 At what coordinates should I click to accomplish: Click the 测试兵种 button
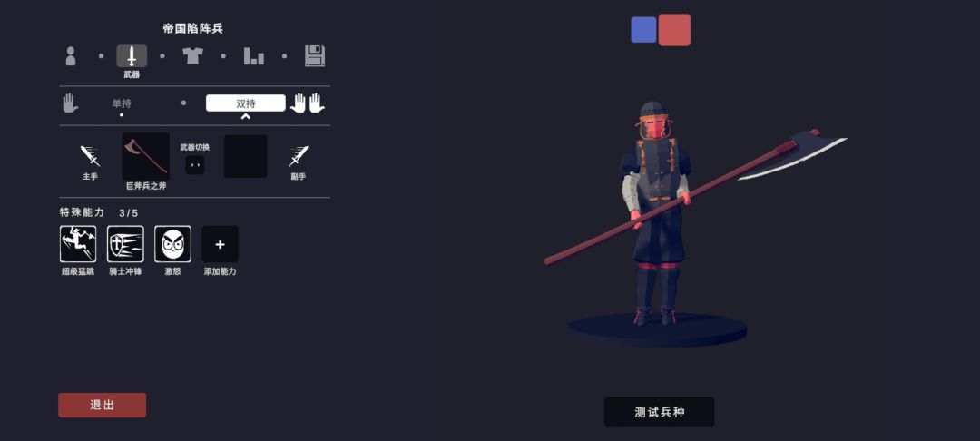(x=660, y=412)
